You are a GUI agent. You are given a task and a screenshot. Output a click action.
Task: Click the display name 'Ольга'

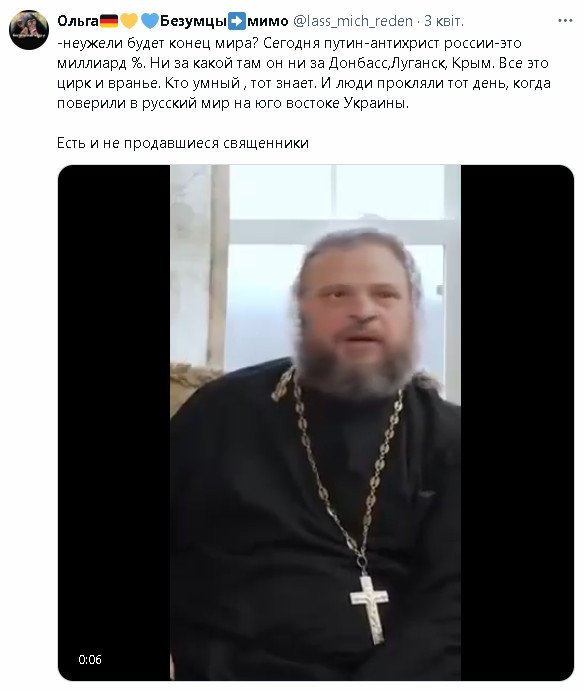pyautogui.click(x=78, y=21)
